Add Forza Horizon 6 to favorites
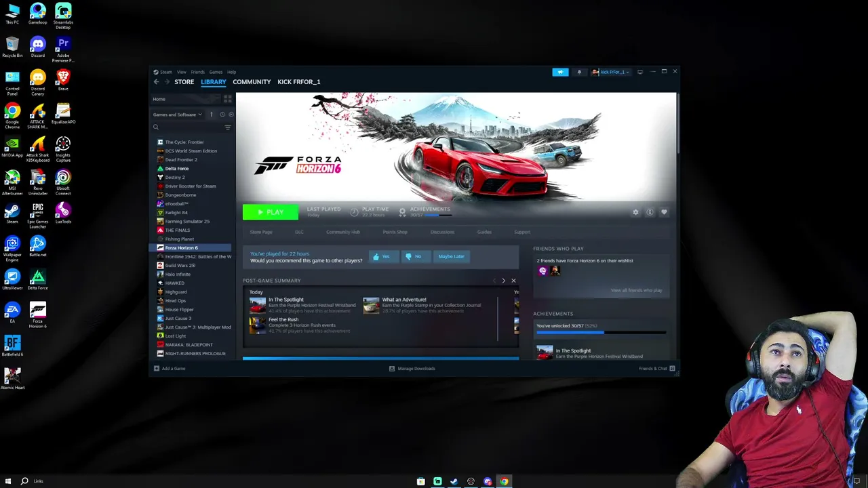This screenshot has height=488, width=868. tap(664, 212)
